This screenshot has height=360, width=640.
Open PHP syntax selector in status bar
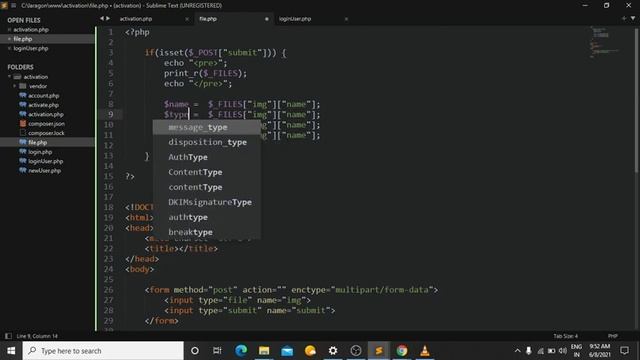click(613, 336)
